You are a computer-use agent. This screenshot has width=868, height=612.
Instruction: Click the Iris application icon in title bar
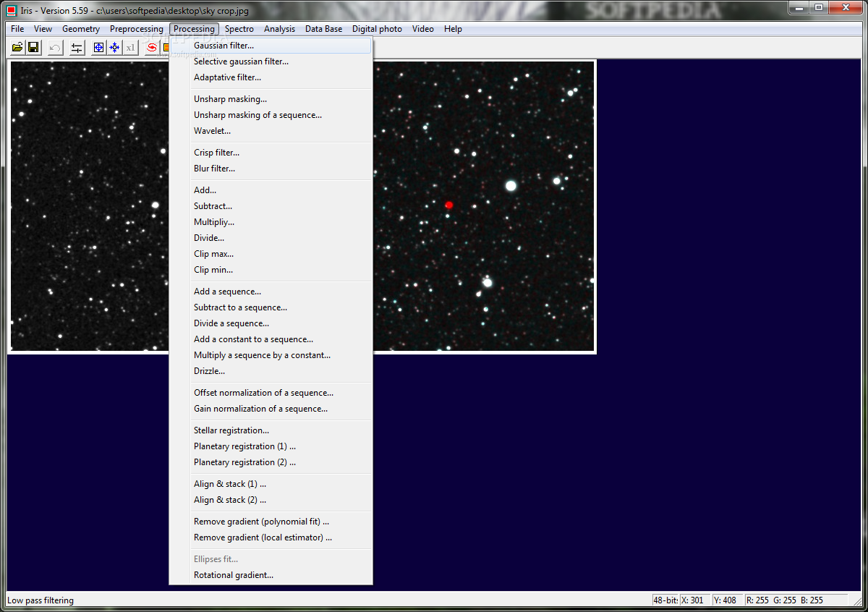tap(12, 9)
